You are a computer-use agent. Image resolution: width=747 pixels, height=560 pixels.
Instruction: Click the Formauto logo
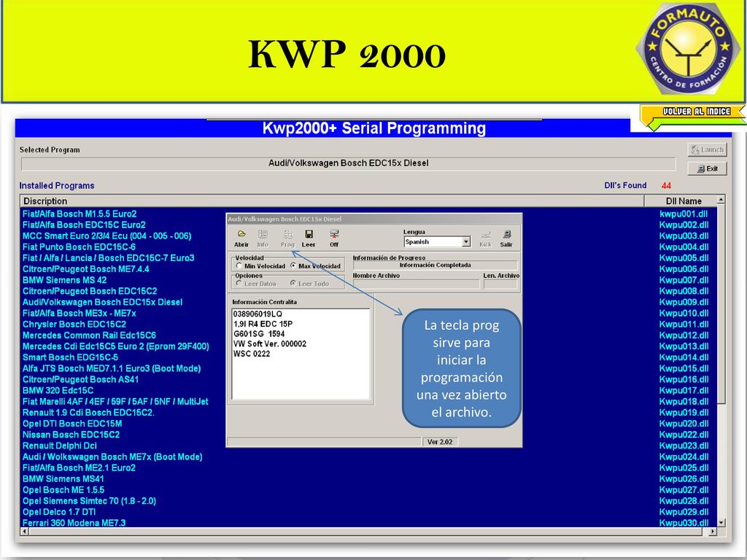point(688,47)
